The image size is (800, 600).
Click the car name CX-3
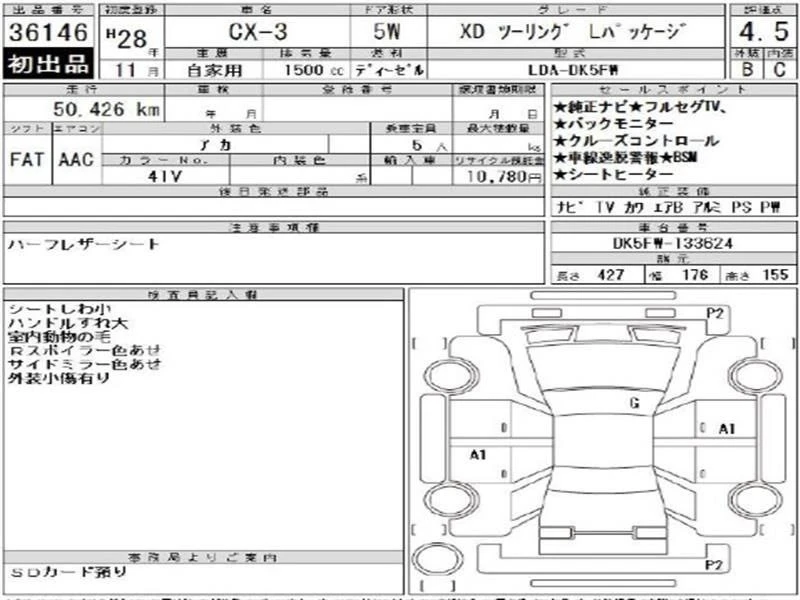tap(256, 31)
